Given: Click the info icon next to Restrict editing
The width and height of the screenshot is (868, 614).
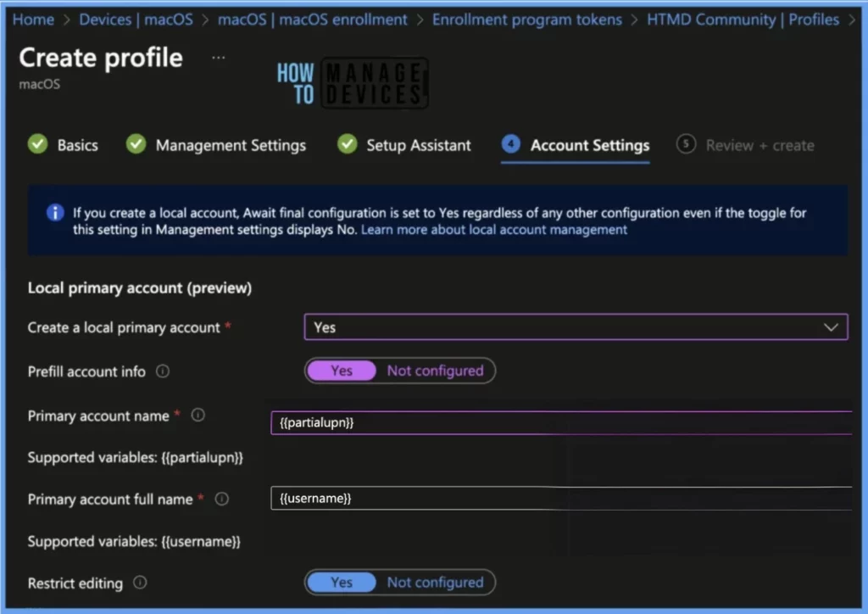Looking at the screenshot, I should [141, 583].
